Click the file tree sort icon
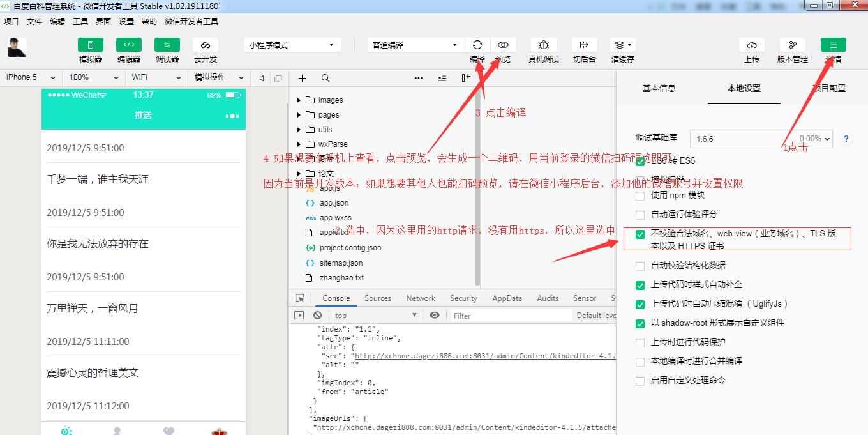 pos(442,78)
